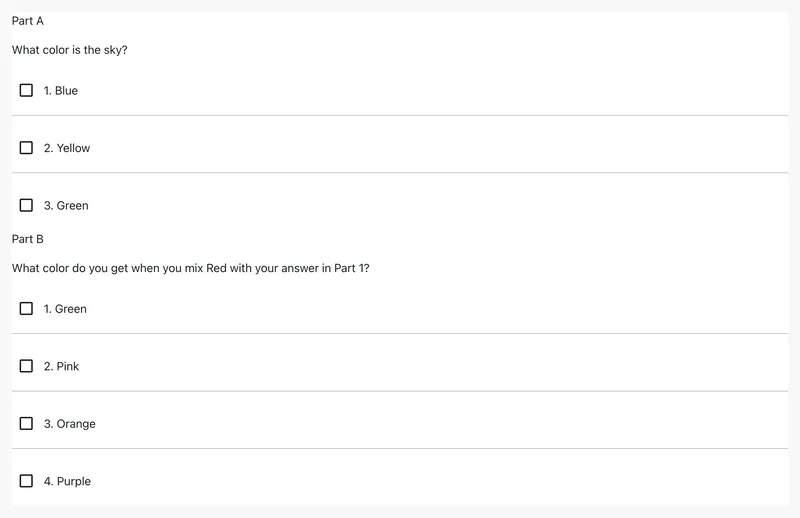Viewport: 800px width, 518px height.
Task: Check the Purple answer checkbox
Action: (26, 481)
